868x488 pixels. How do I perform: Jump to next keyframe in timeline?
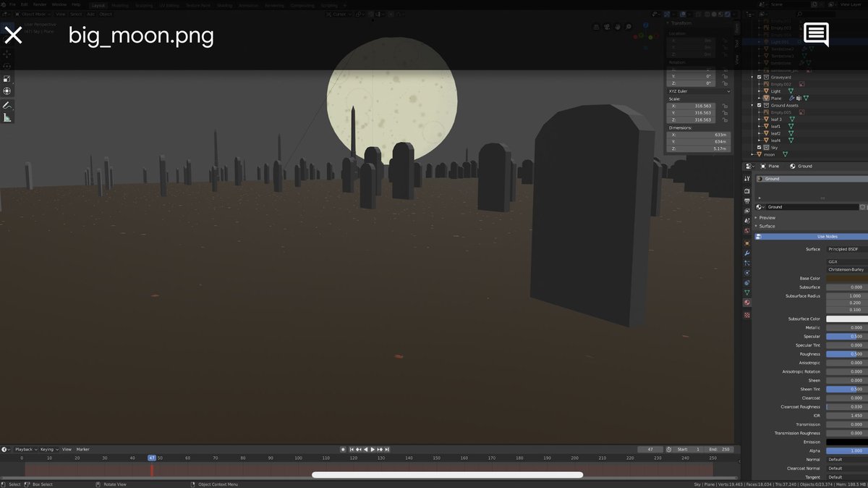(x=380, y=450)
